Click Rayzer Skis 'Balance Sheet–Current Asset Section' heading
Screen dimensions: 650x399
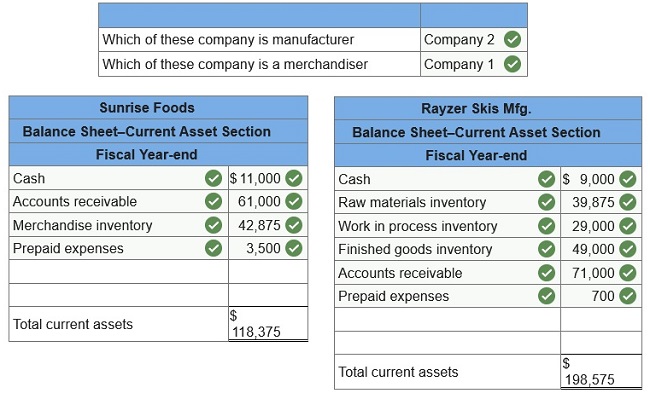click(476, 132)
